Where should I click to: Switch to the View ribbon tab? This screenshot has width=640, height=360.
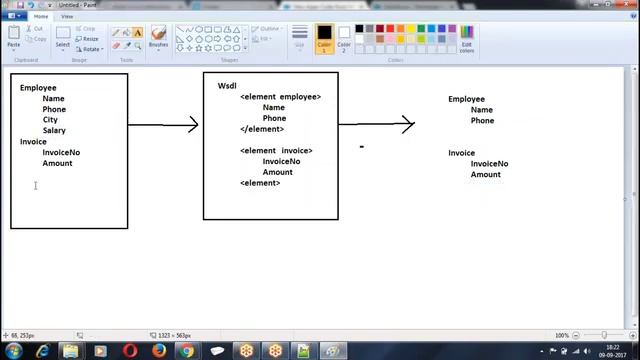pos(67,16)
